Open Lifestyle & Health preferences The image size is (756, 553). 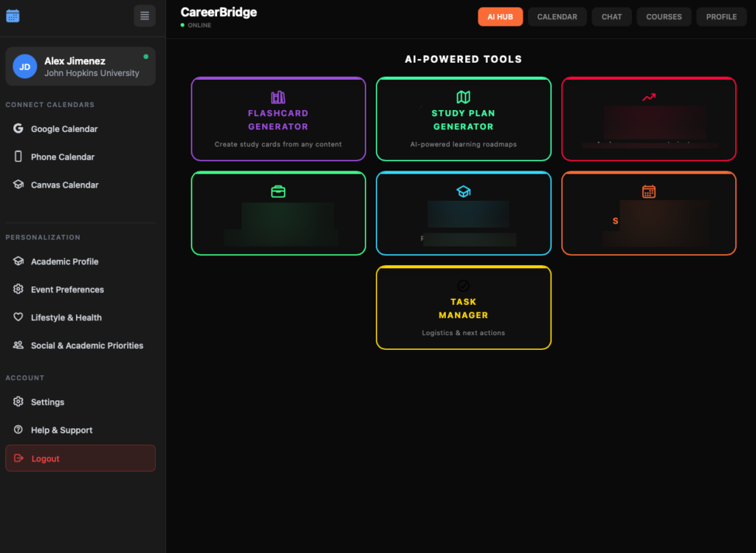pyautogui.click(x=66, y=318)
